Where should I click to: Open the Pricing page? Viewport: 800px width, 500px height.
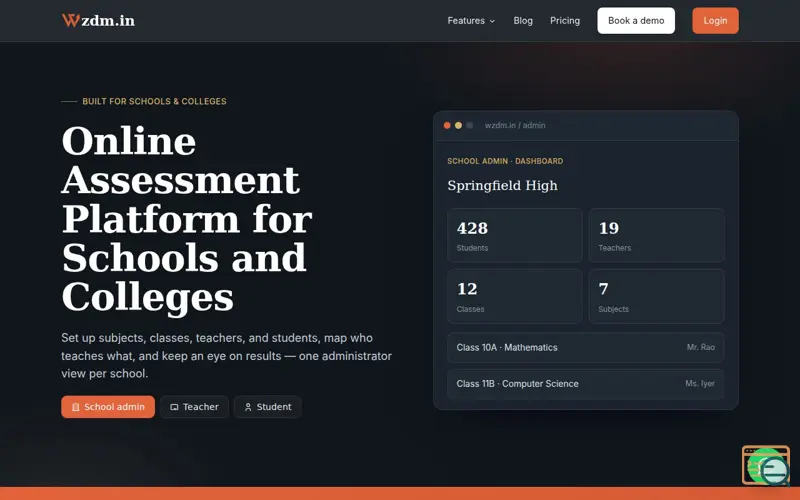point(565,21)
